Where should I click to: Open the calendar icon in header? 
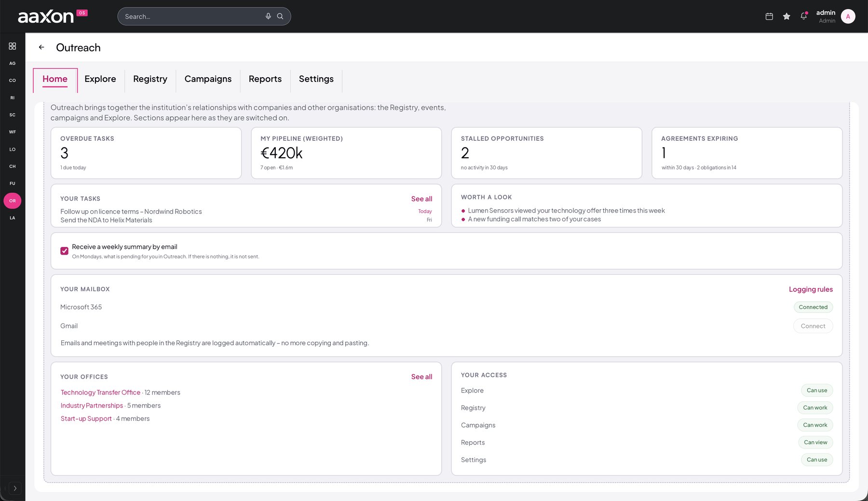pos(769,16)
